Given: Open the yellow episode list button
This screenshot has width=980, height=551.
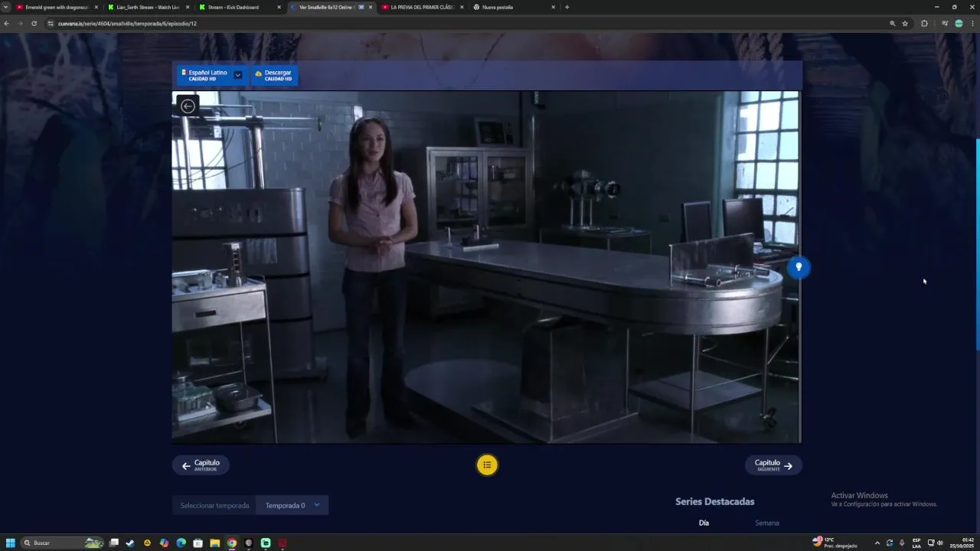Looking at the screenshot, I should (487, 465).
